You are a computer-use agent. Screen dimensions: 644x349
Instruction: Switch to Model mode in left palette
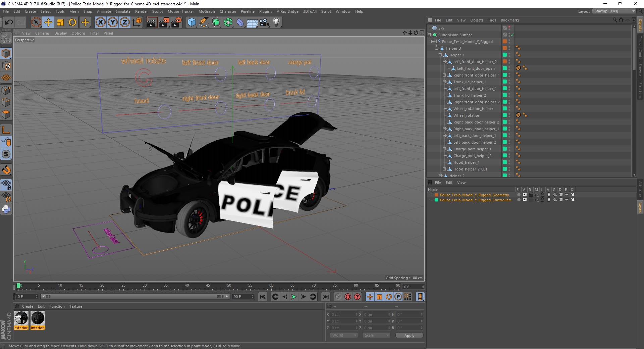6,53
